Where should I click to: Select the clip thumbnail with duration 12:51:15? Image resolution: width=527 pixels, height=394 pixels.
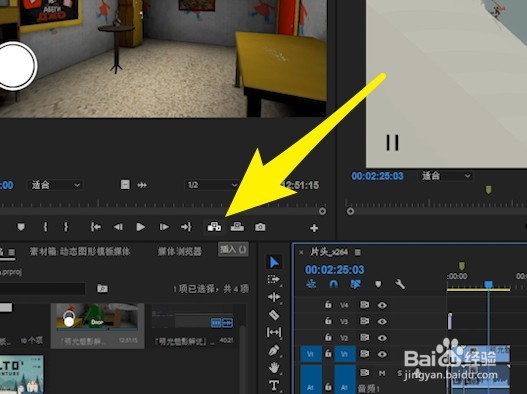tap(97, 318)
